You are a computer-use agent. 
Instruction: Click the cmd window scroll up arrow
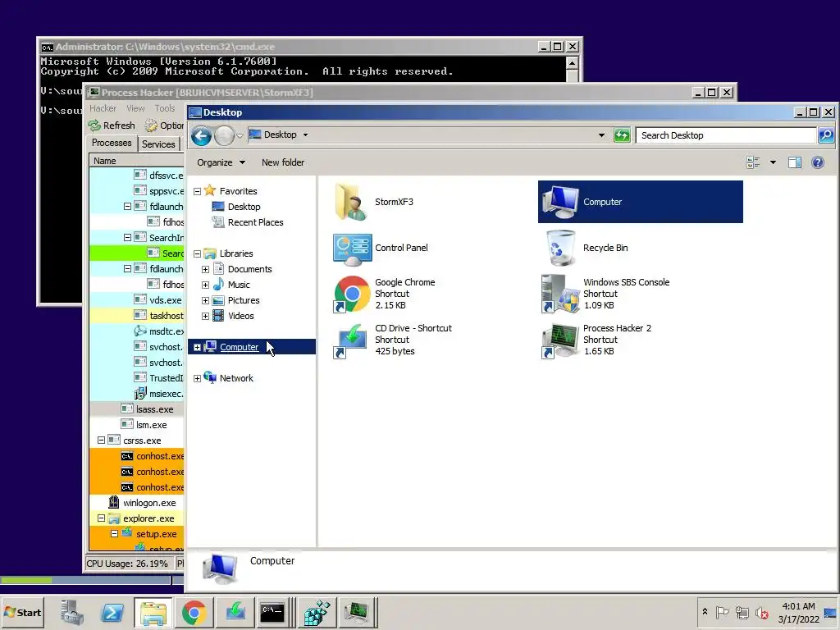572,63
